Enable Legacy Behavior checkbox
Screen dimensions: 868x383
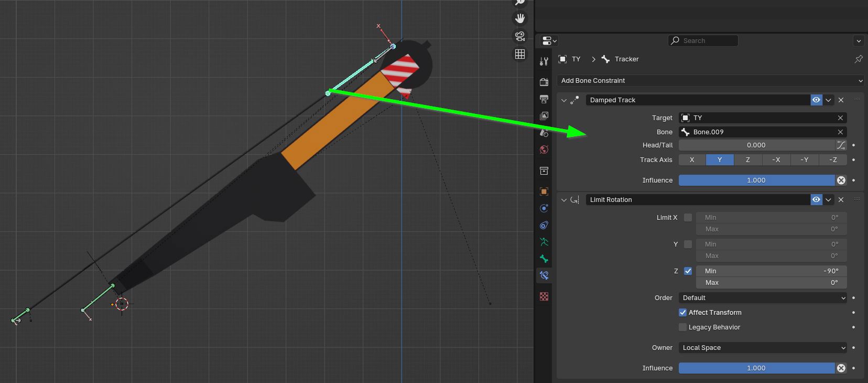[x=682, y=327]
